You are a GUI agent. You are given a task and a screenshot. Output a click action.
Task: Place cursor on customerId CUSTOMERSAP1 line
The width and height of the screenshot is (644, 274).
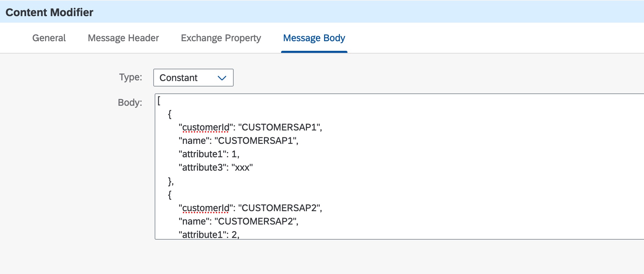(250, 127)
